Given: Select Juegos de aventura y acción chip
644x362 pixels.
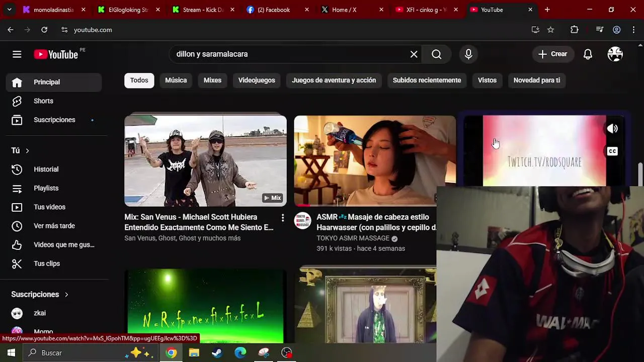Looking at the screenshot, I should click(334, 80).
